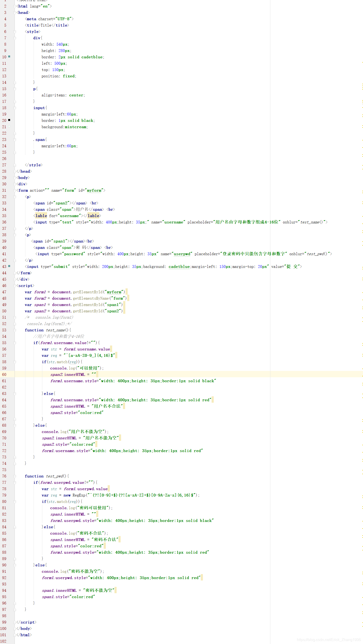Click the '密码不合法' string on line 86
This screenshot has height=644, width=363.
click(105, 540)
